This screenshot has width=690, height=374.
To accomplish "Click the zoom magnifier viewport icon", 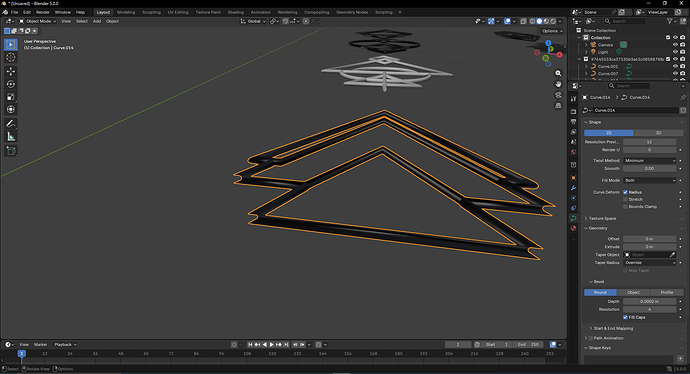I will pos(558,73).
